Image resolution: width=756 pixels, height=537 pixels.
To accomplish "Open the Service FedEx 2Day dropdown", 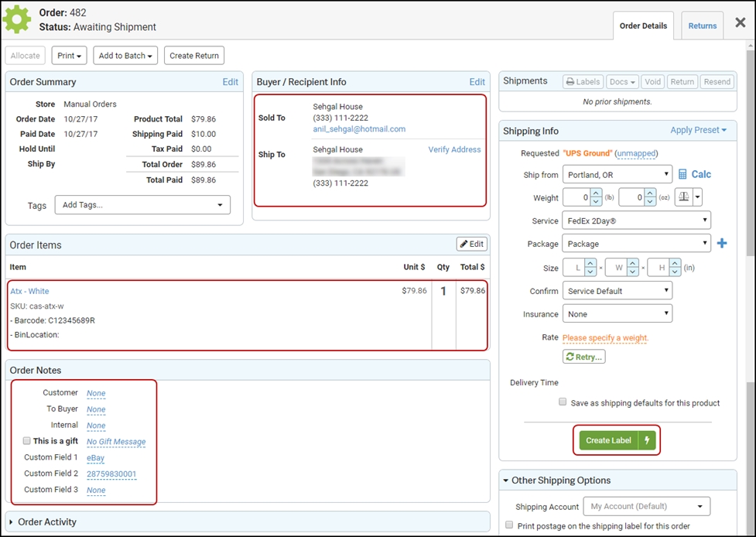I will [x=636, y=221].
